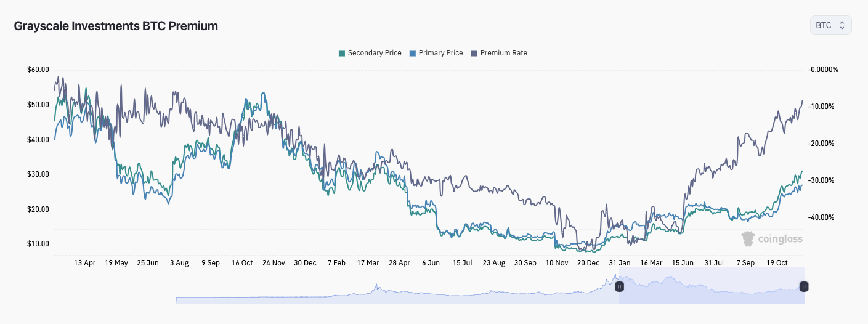Click the -40.00% right axis label

[x=821, y=217]
